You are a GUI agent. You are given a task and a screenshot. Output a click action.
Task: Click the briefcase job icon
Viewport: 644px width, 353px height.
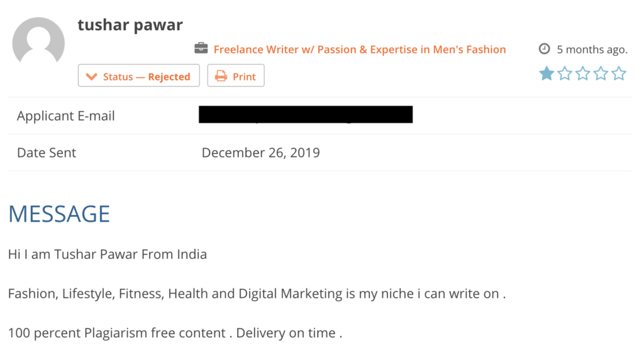coord(201,48)
